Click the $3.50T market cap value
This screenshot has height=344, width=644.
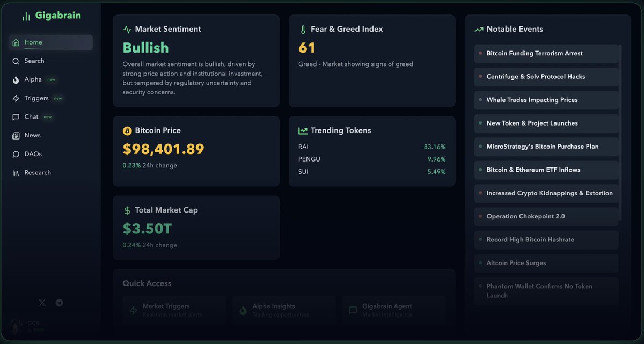point(147,229)
